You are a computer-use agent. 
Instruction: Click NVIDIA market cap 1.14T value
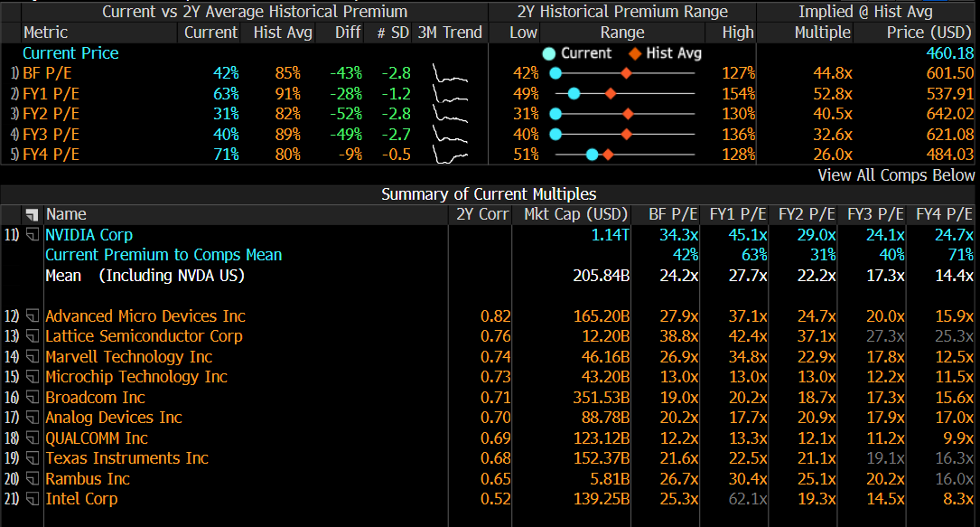610,235
